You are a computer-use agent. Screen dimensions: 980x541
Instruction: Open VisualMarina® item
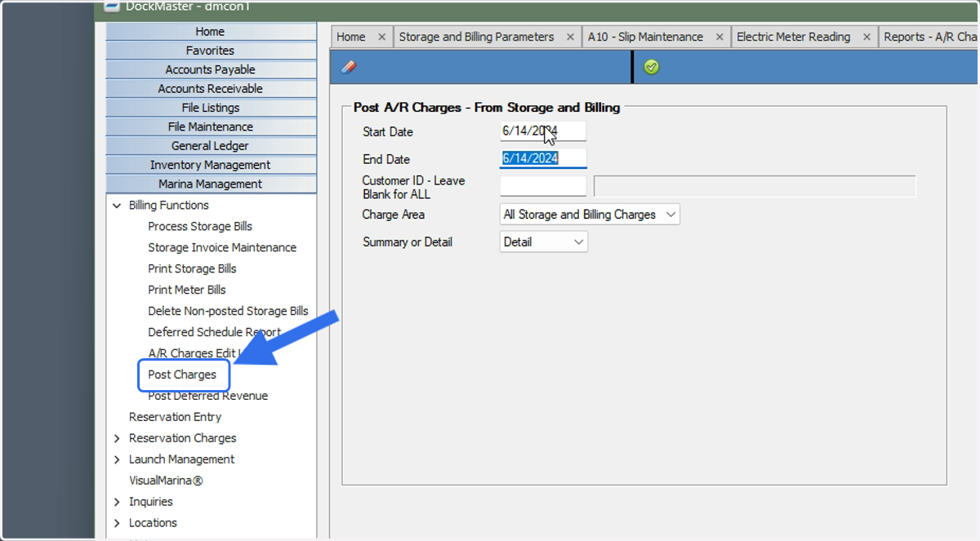[x=166, y=481]
